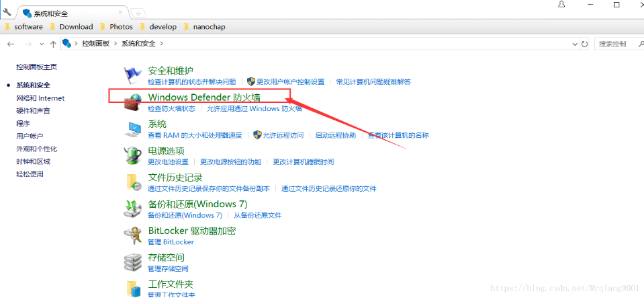This screenshot has height=304, width=644.
Task: Click the forward arrow navigation button
Action: click(28, 44)
